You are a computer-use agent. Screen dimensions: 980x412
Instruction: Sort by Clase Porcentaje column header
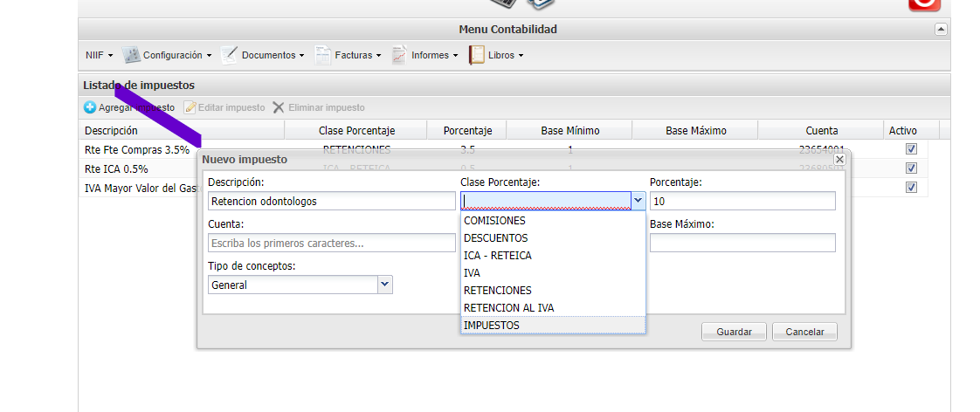[x=356, y=130]
